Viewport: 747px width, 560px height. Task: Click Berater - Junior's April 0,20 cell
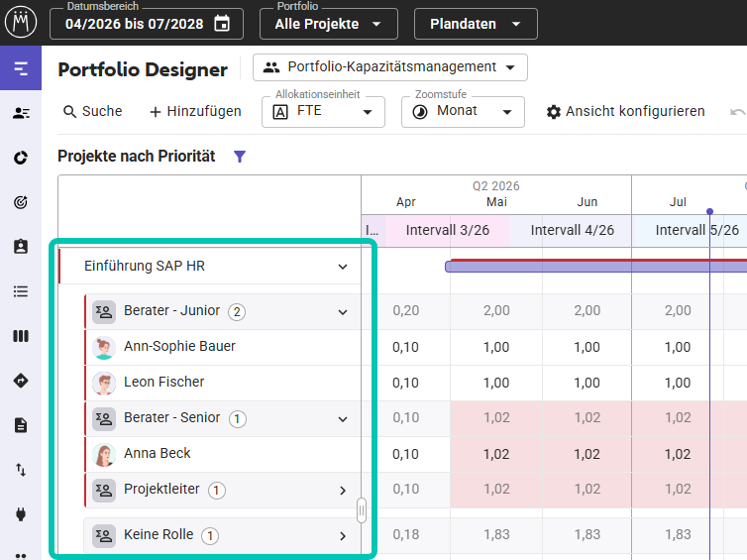point(405,311)
